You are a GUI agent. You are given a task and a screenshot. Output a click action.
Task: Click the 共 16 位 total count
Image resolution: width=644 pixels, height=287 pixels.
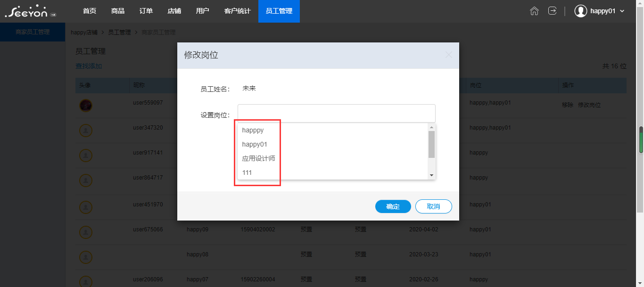click(614, 66)
